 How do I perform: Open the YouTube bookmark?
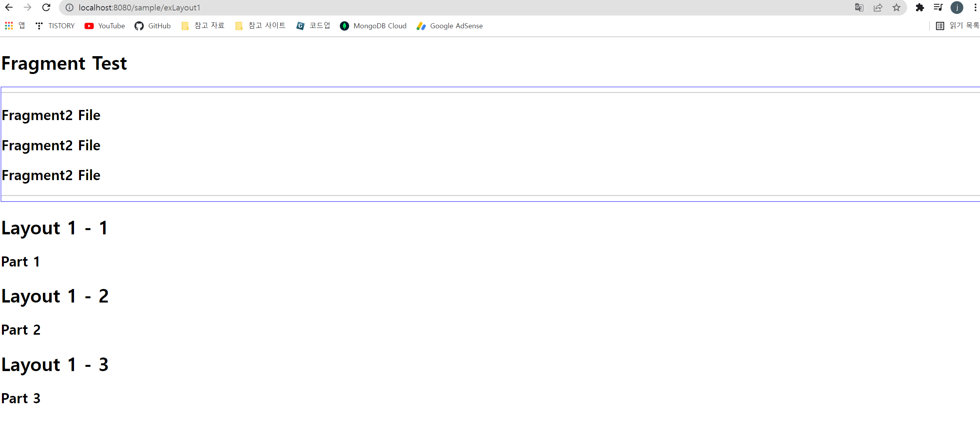point(105,26)
